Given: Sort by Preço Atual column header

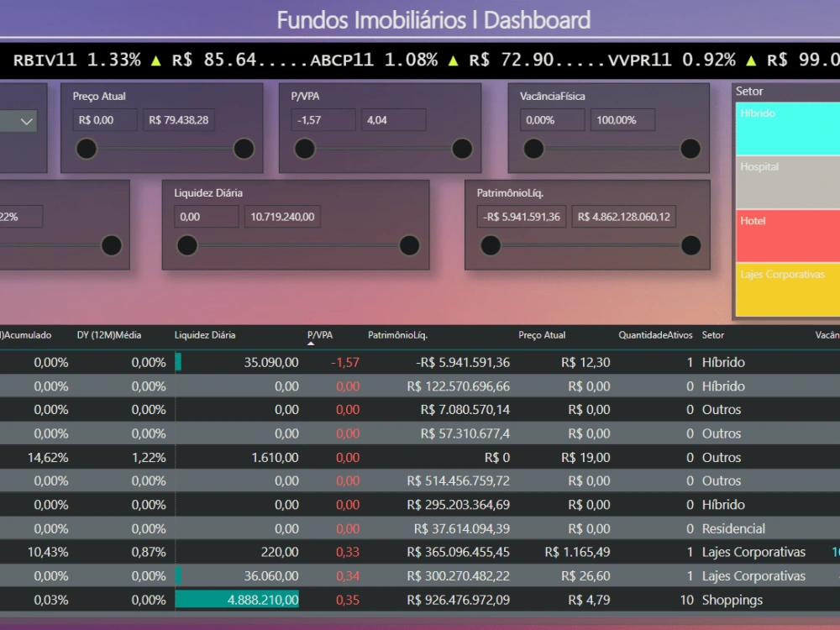Looking at the screenshot, I should click(542, 335).
